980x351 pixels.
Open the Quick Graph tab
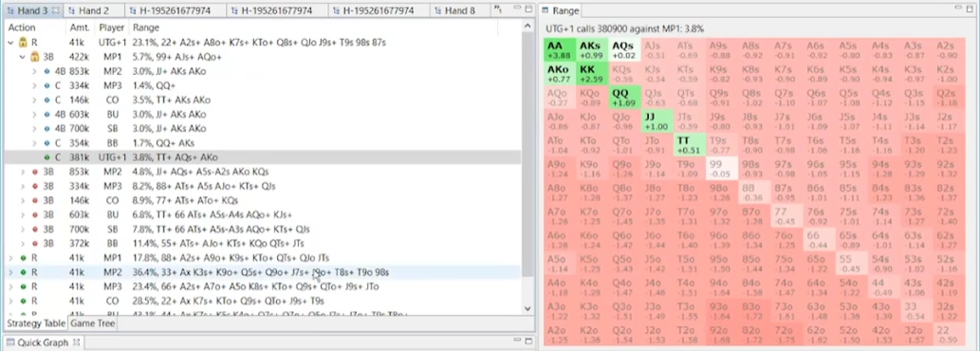click(x=44, y=342)
